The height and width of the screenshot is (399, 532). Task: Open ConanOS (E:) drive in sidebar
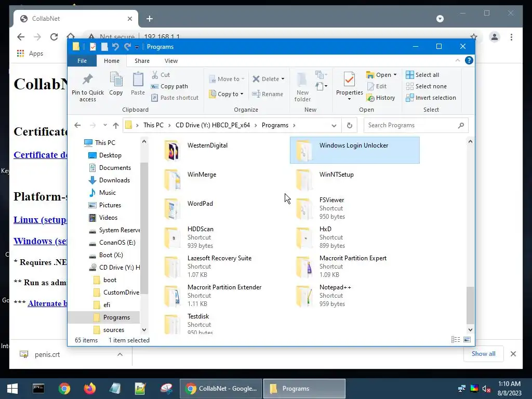(x=117, y=243)
